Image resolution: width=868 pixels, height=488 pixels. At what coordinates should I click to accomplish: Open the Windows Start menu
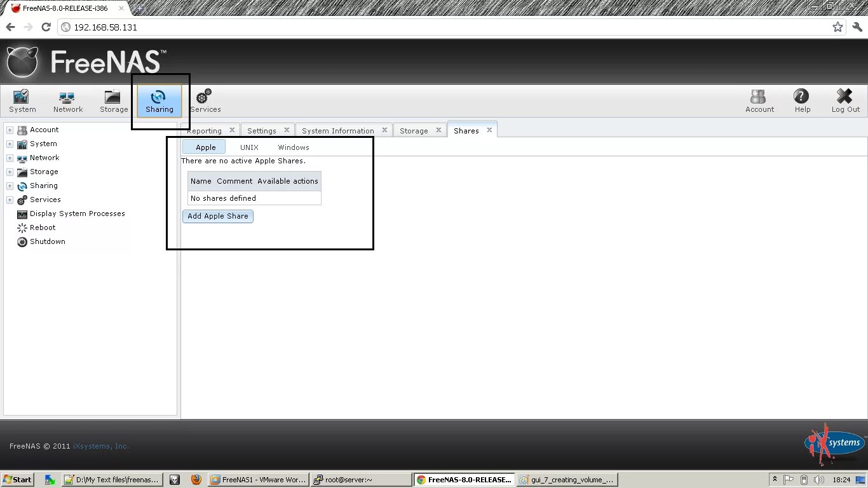[x=18, y=480]
